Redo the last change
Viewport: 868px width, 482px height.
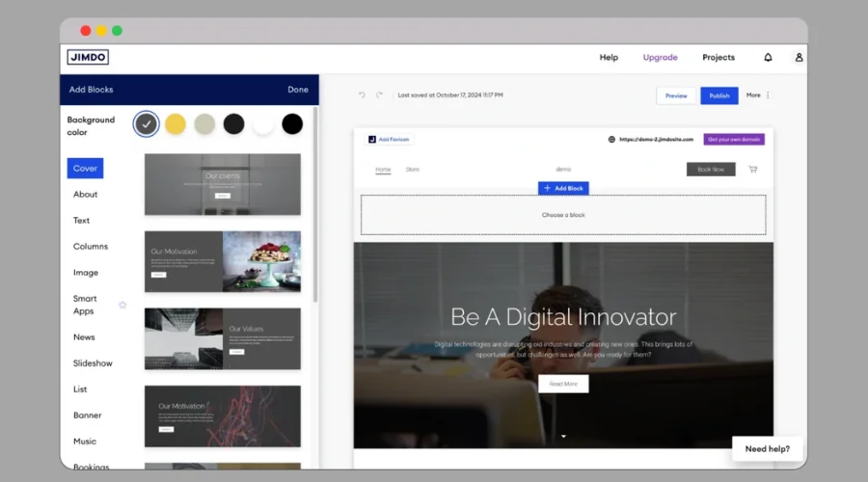point(379,95)
